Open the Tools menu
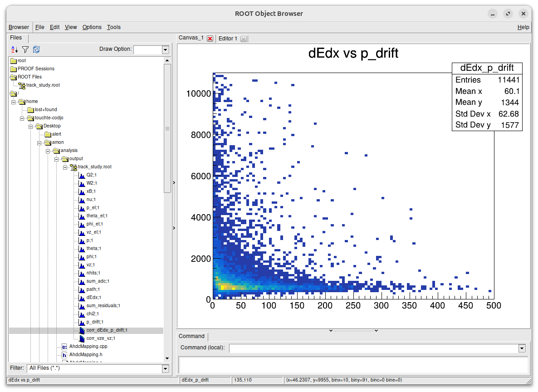The height and width of the screenshot is (392, 538). point(113,27)
